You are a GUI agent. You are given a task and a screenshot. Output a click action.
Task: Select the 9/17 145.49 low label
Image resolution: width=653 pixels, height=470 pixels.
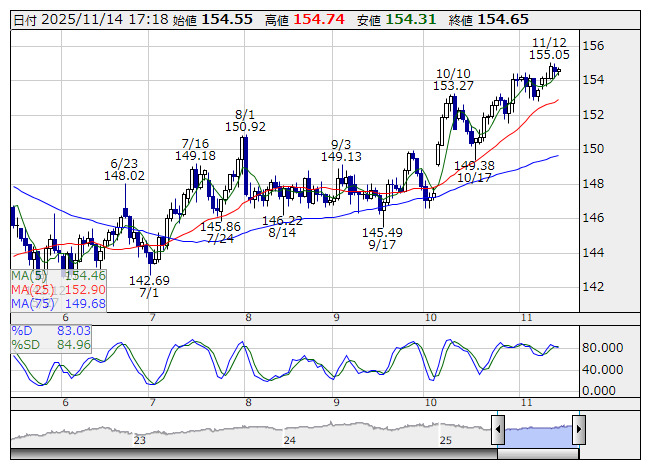click(382, 238)
